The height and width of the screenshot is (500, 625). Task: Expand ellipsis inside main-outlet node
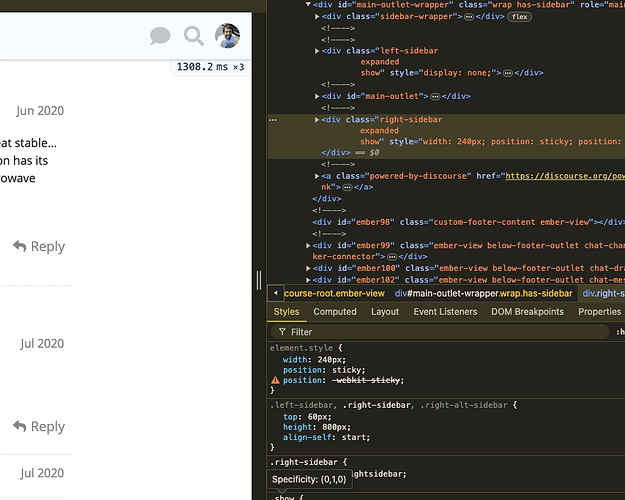[x=435, y=96]
